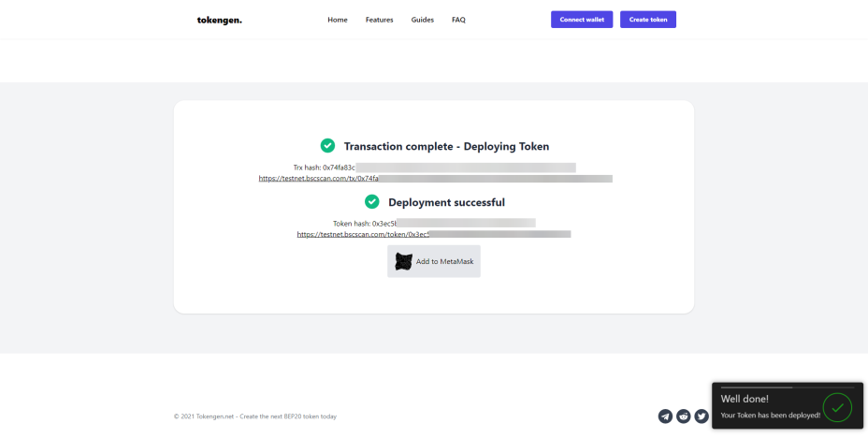Open the Telegram social icon
This screenshot has width=868, height=438.
point(665,416)
